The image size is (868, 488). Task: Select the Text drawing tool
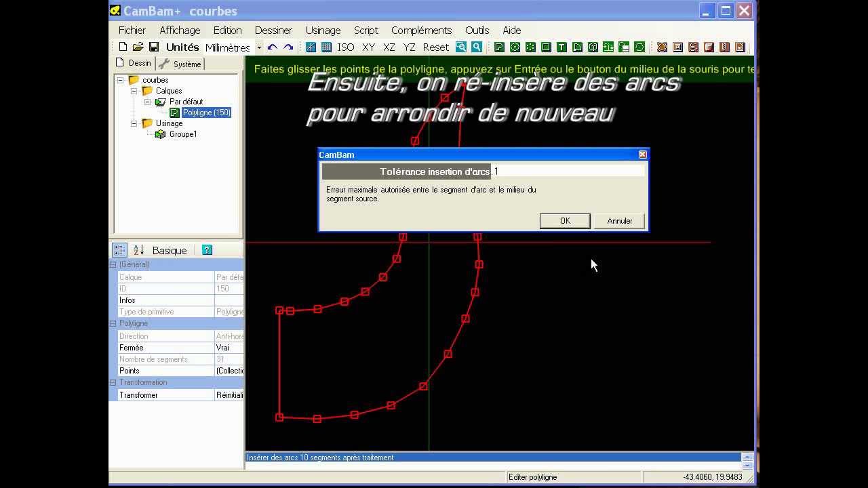pos(561,47)
